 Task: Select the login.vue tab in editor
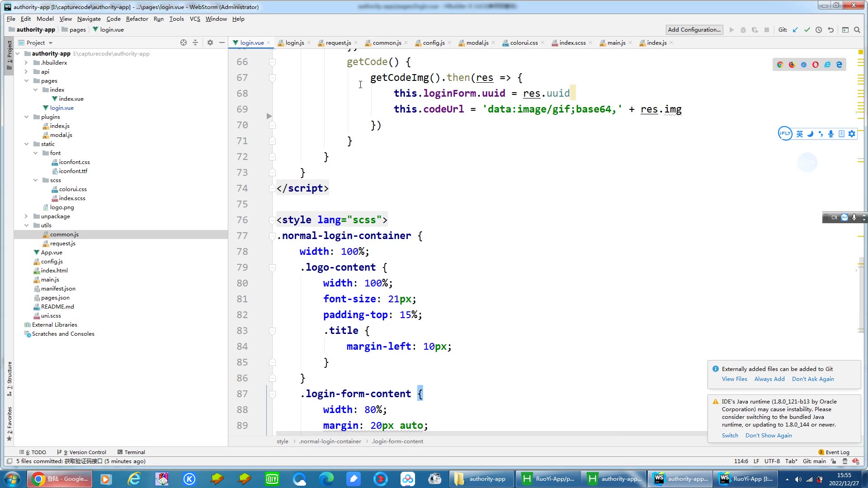[x=249, y=43]
